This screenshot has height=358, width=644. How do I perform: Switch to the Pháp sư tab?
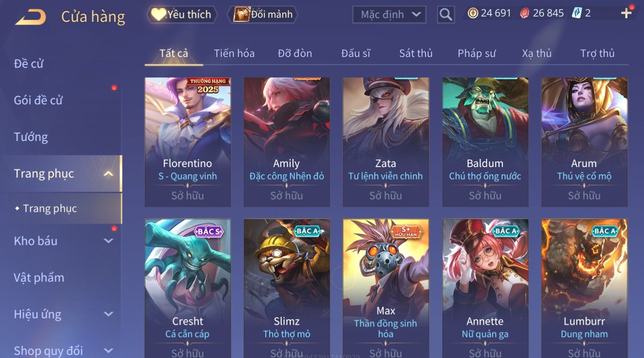click(476, 53)
